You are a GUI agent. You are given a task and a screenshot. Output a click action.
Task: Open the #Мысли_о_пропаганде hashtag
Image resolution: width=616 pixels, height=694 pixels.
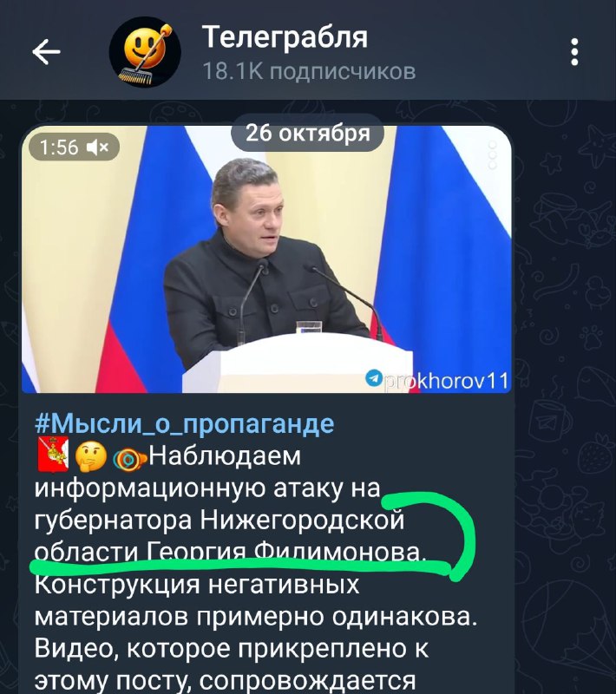coord(185,424)
